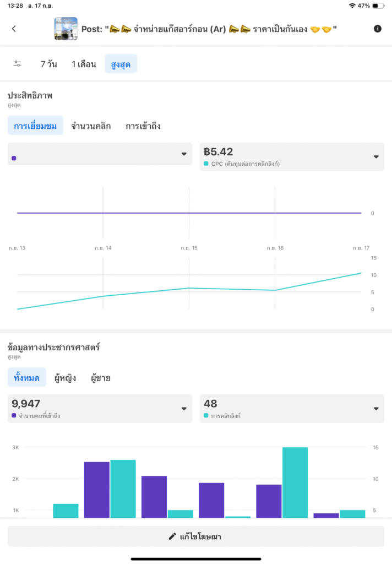Expand the CPC ฿5.42 metric dropdown
The height and width of the screenshot is (564, 392).
click(292, 156)
